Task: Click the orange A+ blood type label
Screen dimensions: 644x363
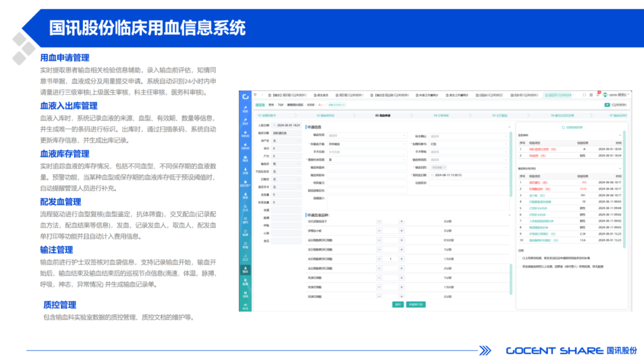Action: (x=320, y=105)
